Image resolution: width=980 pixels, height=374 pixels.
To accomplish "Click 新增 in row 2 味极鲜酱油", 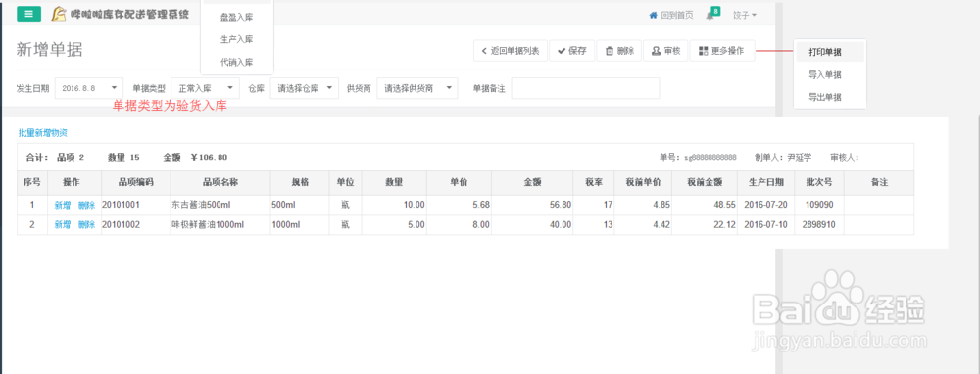I will point(63,225).
